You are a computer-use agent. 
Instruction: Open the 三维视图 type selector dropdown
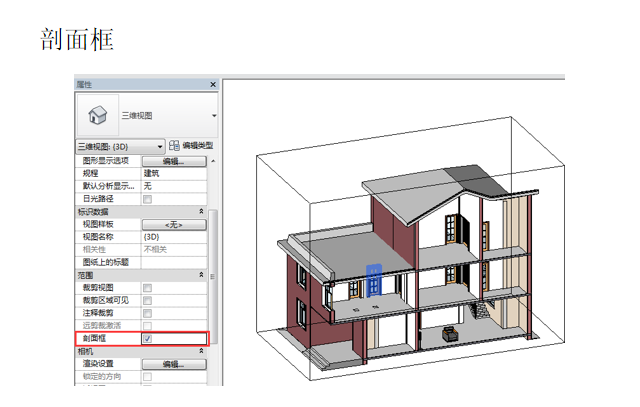(x=214, y=116)
